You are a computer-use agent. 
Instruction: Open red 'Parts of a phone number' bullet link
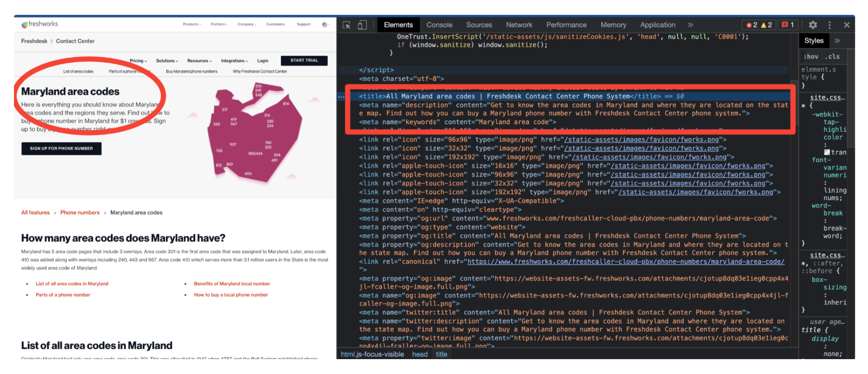click(63, 295)
